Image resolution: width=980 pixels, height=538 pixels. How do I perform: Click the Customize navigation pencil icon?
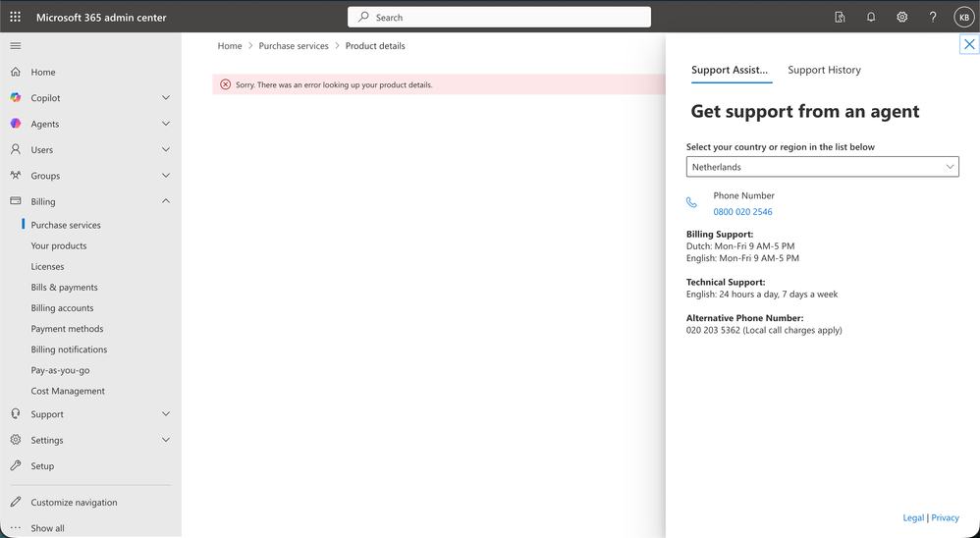pyautogui.click(x=16, y=502)
